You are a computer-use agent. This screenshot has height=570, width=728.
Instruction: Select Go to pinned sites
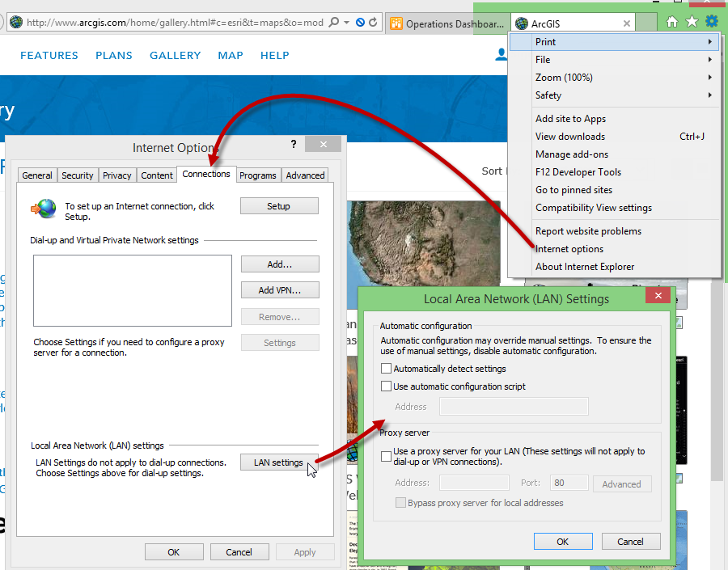pos(574,190)
